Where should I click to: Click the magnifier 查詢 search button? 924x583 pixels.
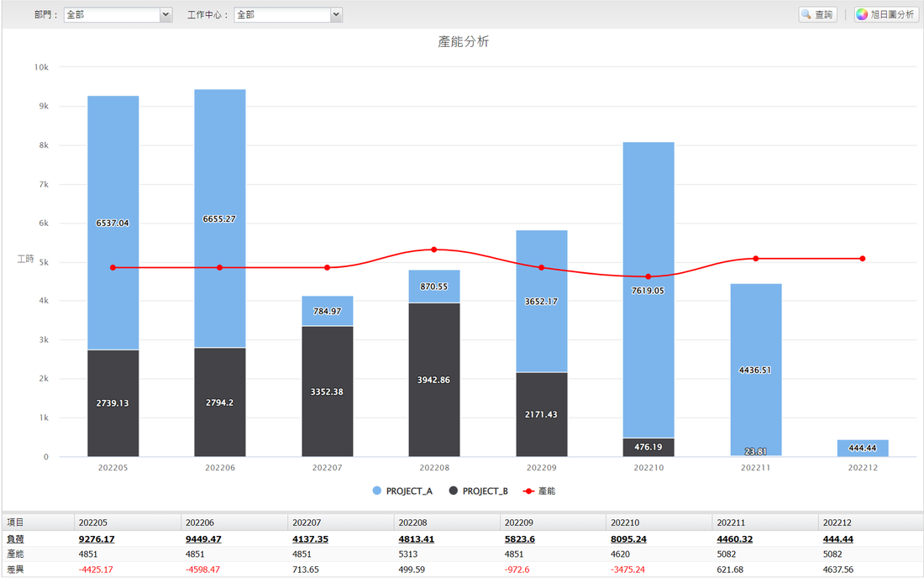pyautogui.click(x=817, y=14)
